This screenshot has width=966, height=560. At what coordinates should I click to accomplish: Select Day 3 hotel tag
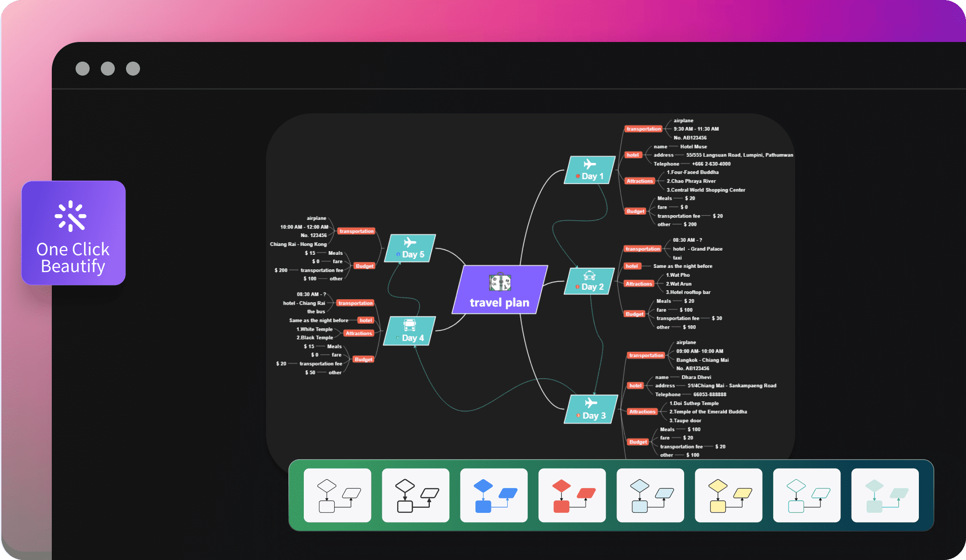click(635, 385)
